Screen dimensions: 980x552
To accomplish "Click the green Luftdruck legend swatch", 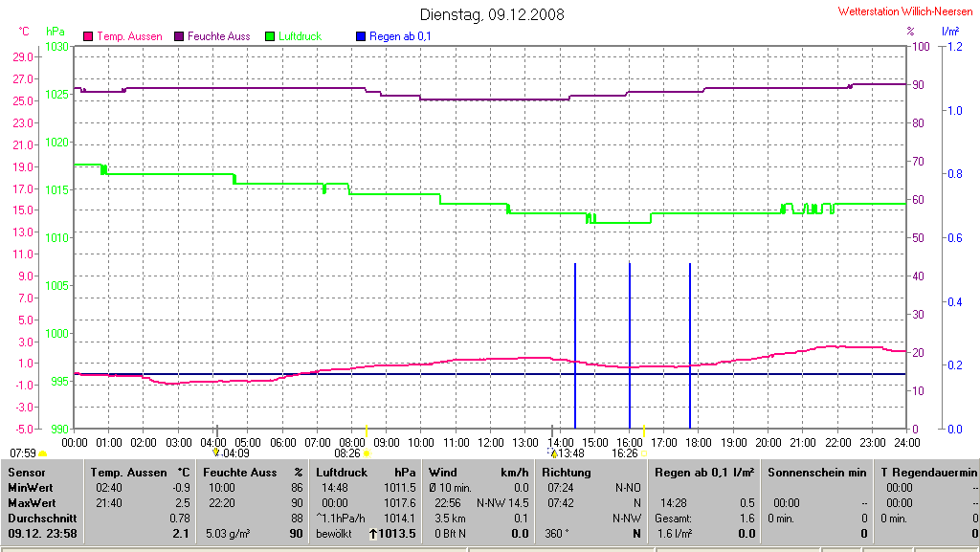I will click(x=270, y=37).
